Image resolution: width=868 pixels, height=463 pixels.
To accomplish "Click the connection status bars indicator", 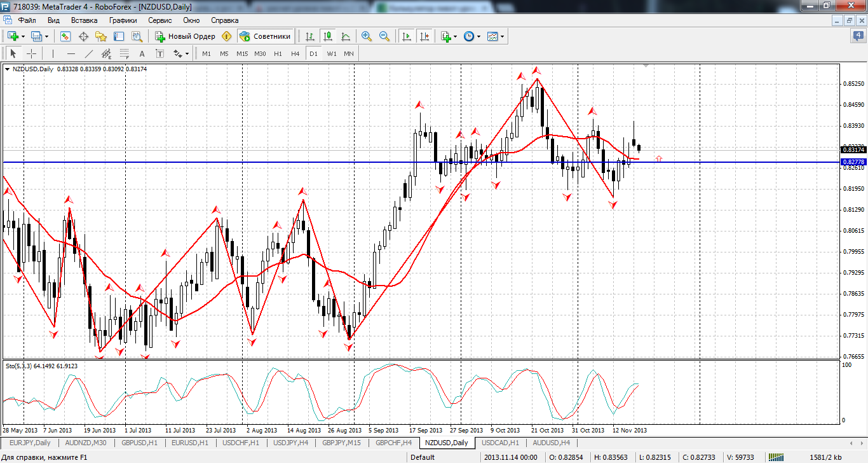I will pos(776,457).
